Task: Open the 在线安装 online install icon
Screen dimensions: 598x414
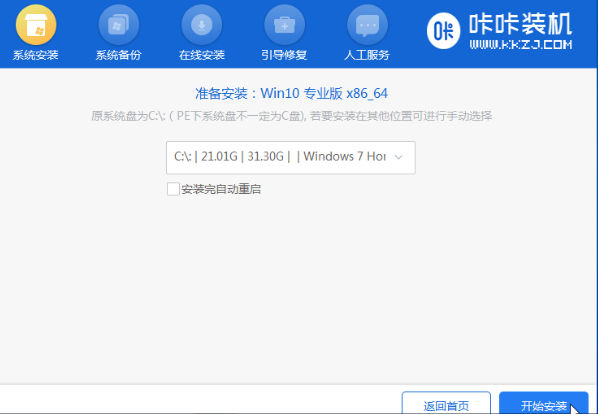Action: (202, 25)
